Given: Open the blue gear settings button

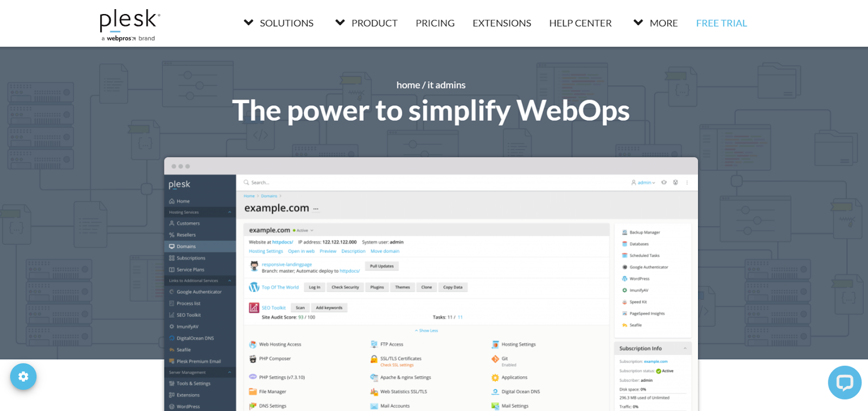Looking at the screenshot, I should click(23, 376).
